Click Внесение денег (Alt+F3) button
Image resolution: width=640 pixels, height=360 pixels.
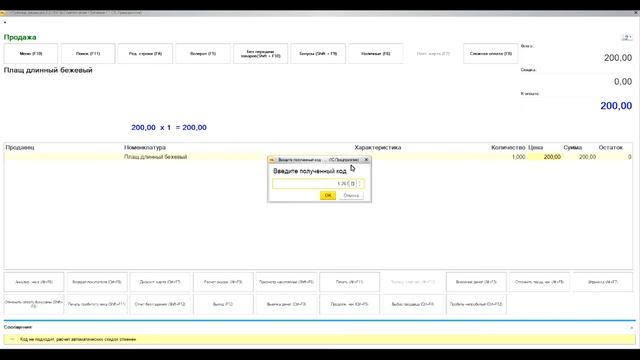[476, 282]
